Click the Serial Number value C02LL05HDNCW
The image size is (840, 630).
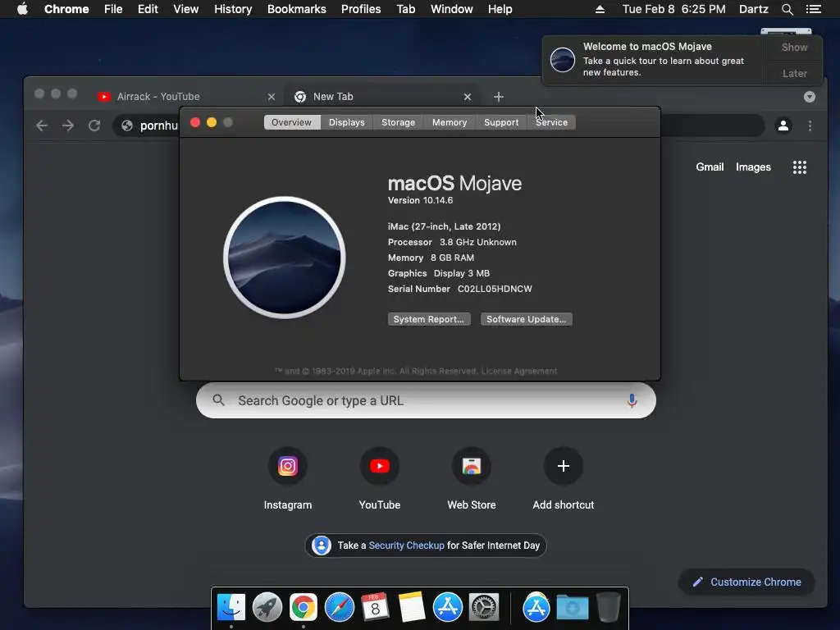coord(495,289)
